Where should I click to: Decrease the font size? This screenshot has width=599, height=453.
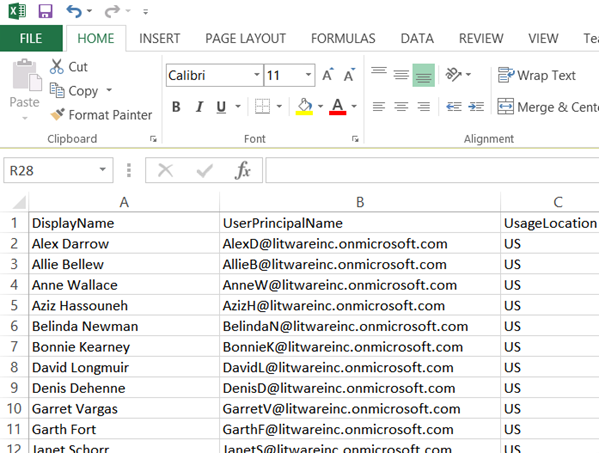point(349,75)
